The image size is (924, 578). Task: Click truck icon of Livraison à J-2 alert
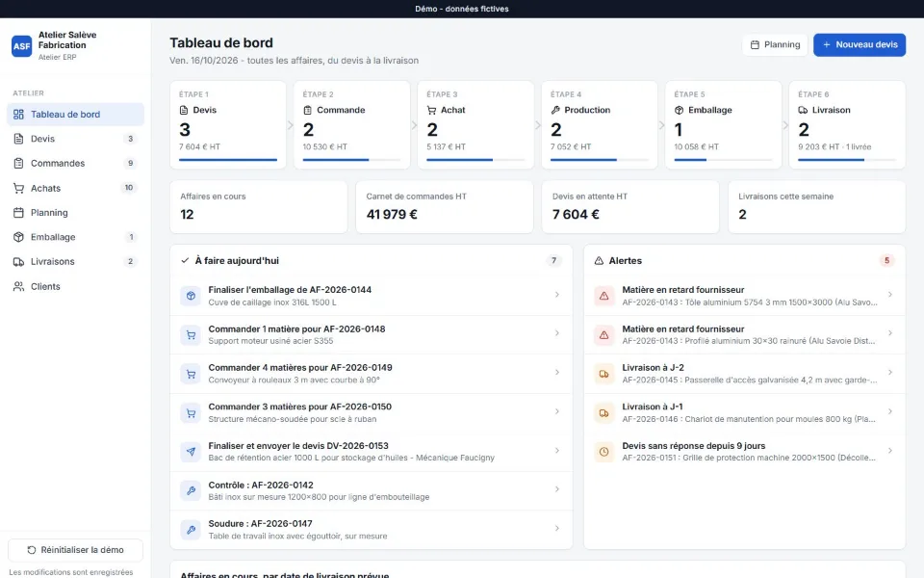point(604,374)
